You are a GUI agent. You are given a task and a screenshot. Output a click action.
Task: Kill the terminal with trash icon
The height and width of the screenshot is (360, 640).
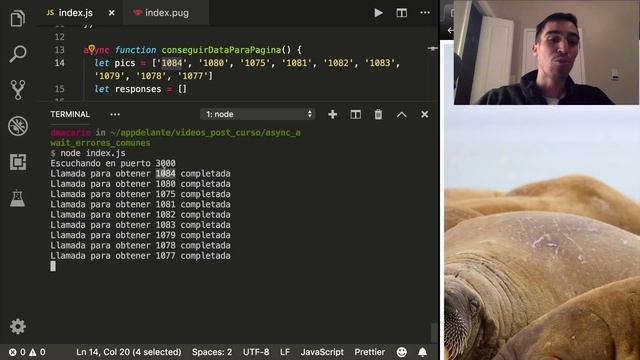coord(378,114)
